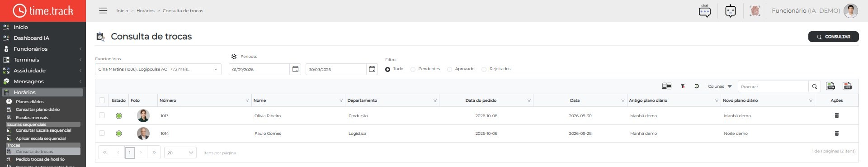
Task: Open calendar picker for end date
Action: (372, 69)
